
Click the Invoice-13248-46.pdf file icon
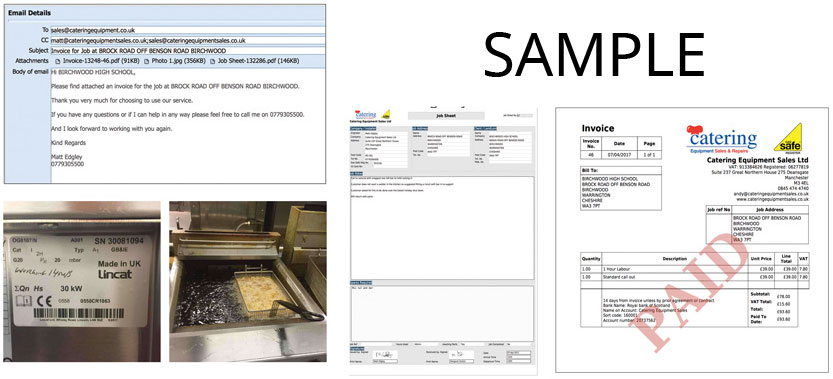[58, 61]
